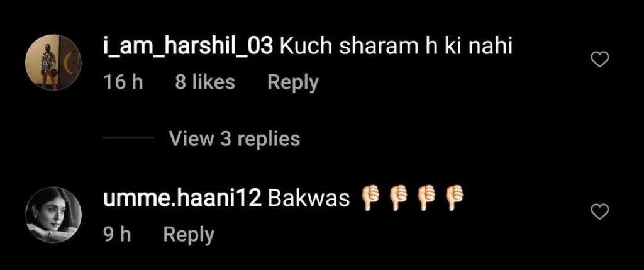Click the second thumbs-down emoji

398,198
